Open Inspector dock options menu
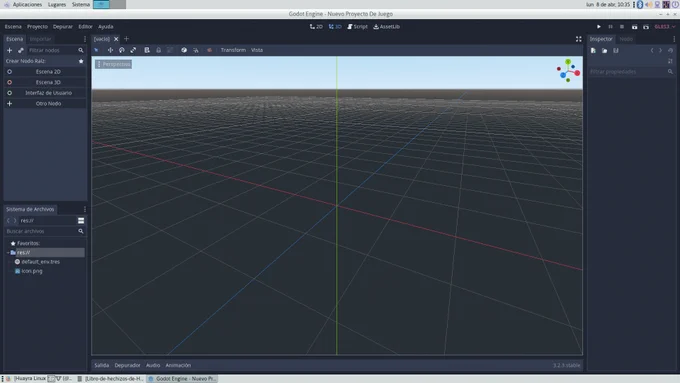The height and width of the screenshot is (383, 680). [x=674, y=39]
